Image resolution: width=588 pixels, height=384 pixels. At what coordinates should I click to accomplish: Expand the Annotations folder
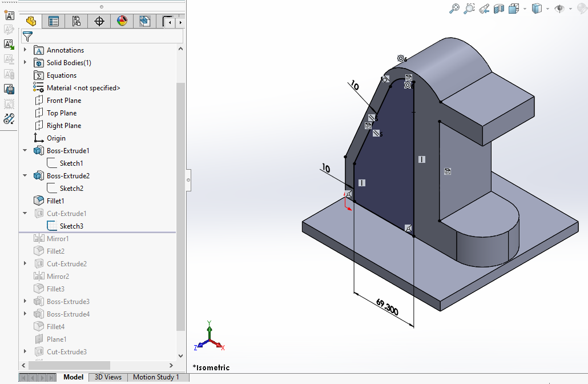[x=25, y=50]
